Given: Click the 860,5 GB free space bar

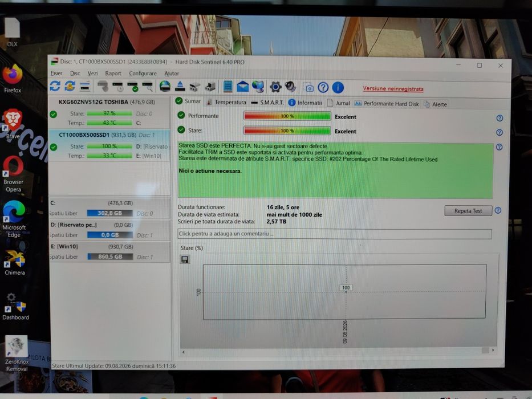Looking at the screenshot, I should point(110,257).
